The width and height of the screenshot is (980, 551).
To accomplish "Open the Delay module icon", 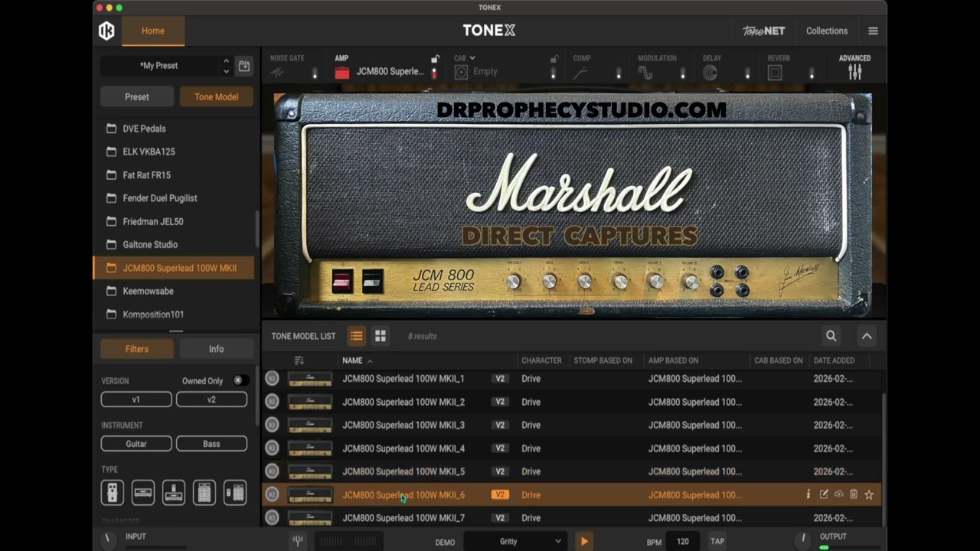I will pyautogui.click(x=710, y=73).
